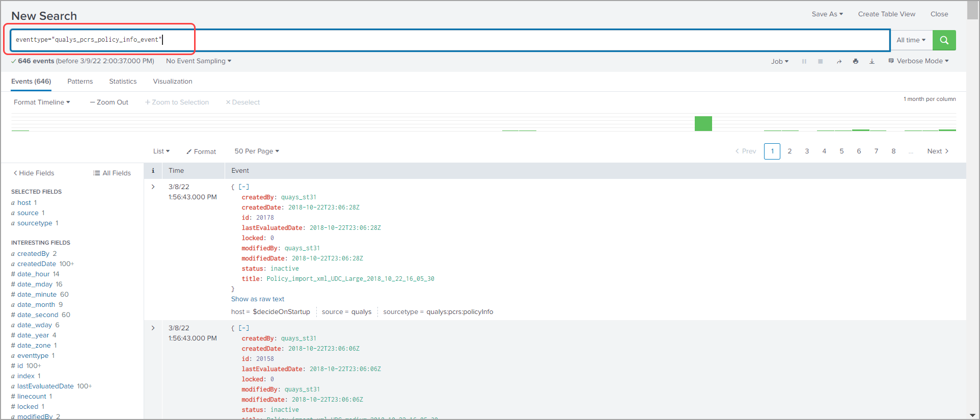Image resolution: width=980 pixels, height=420 pixels.
Task: Click the pause job icon
Action: (x=804, y=61)
